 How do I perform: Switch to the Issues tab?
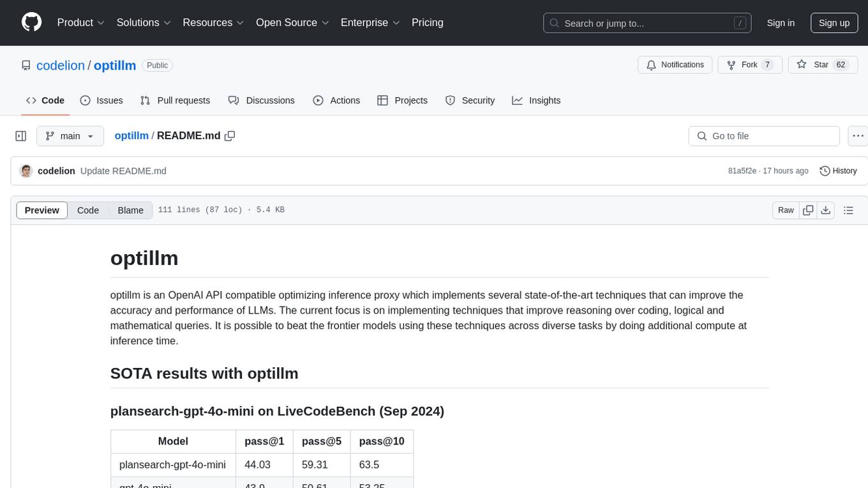point(101,100)
